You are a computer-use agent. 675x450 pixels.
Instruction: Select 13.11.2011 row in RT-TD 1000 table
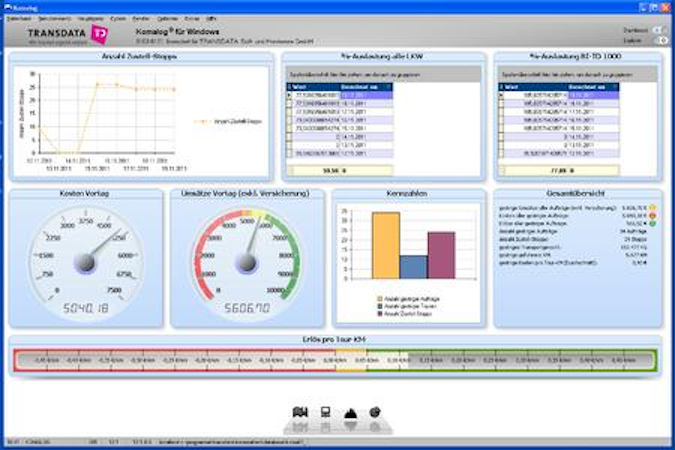click(x=559, y=145)
